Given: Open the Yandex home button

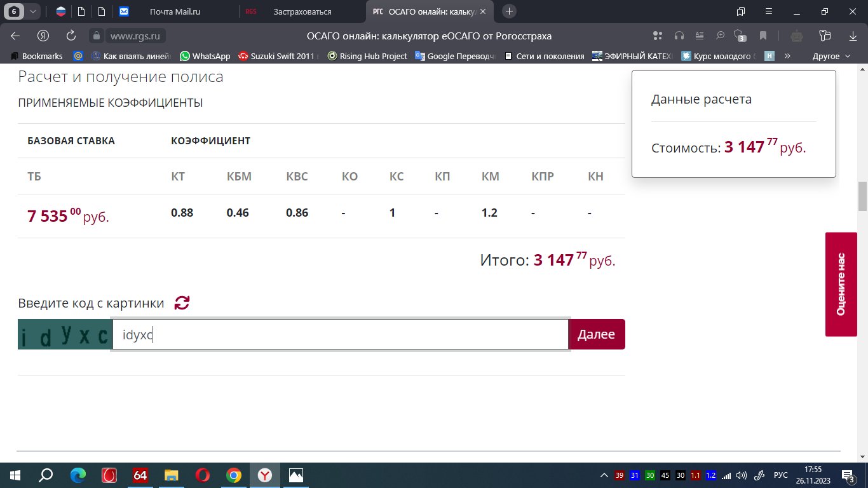Looking at the screenshot, I should pos(43,36).
